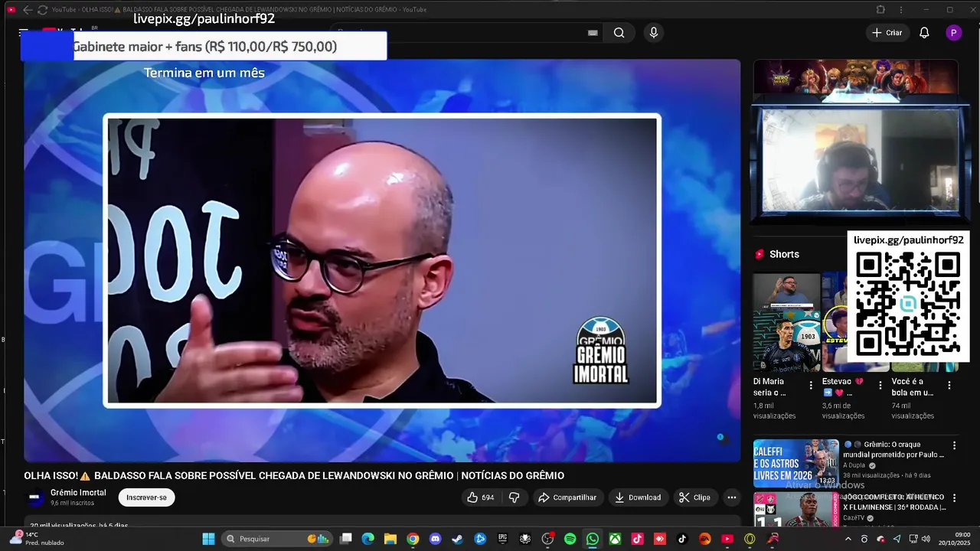The image size is (980, 551).
Task: Open EA app from taskbar
Action: (x=704, y=539)
